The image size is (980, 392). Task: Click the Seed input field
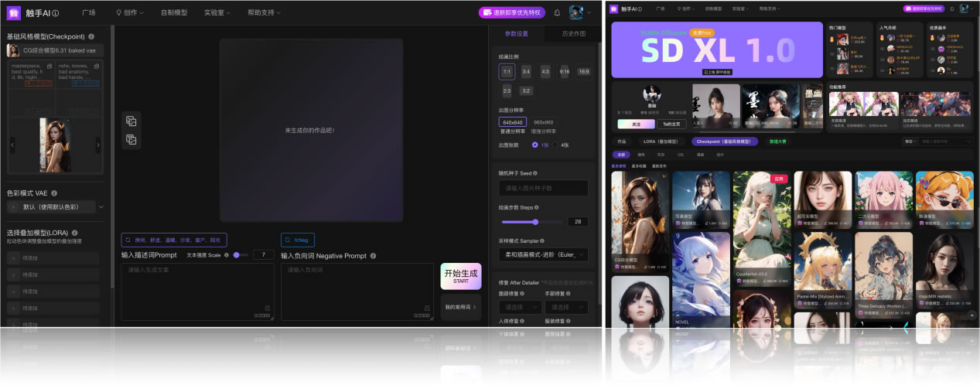(543, 188)
